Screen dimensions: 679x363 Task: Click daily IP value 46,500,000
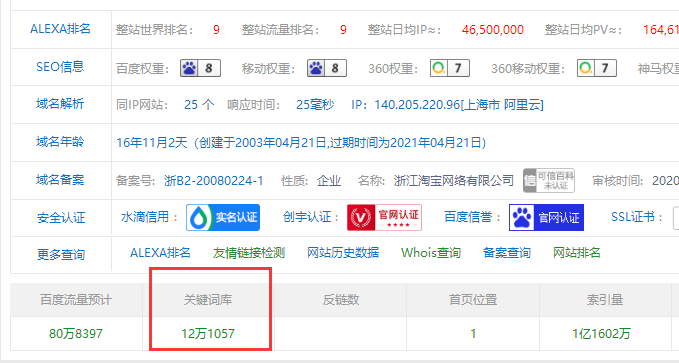[x=493, y=30]
